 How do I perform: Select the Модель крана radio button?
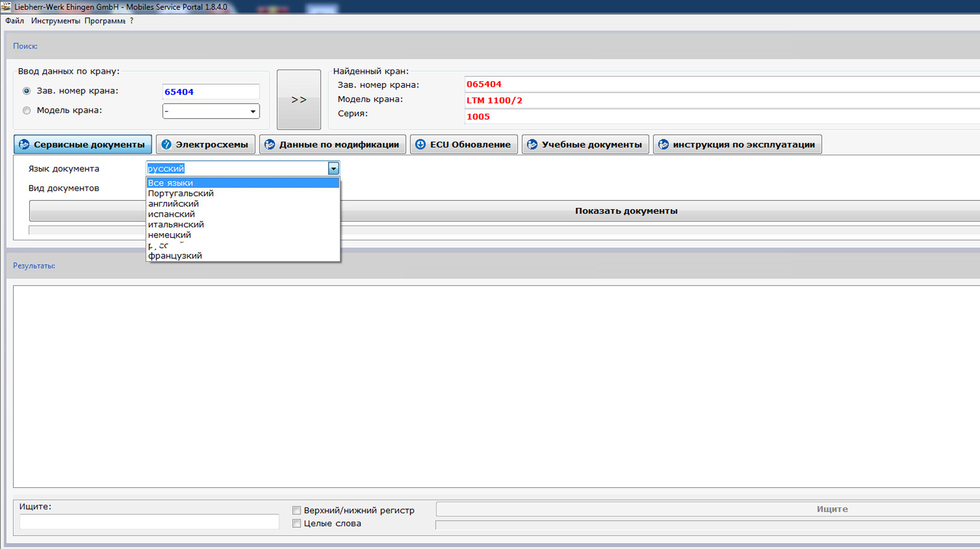point(27,110)
